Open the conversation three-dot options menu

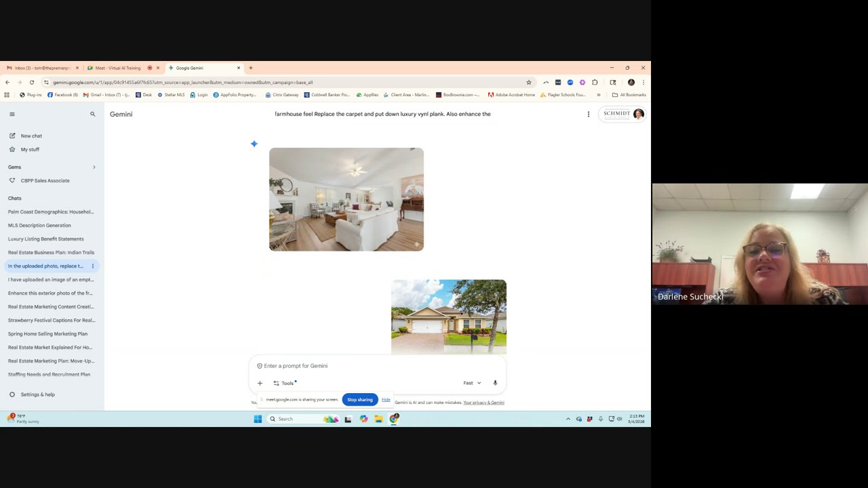point(589,114)
